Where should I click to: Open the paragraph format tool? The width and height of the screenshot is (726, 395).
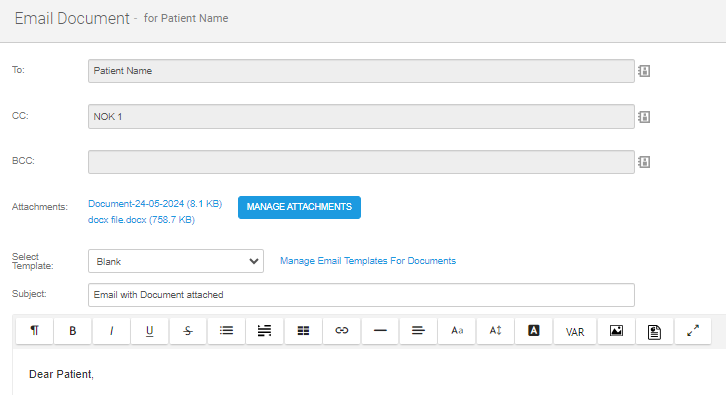(34, 331)
